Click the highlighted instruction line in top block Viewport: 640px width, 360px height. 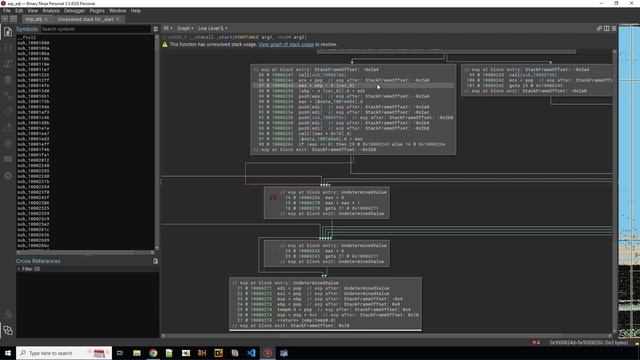point(353,86)
